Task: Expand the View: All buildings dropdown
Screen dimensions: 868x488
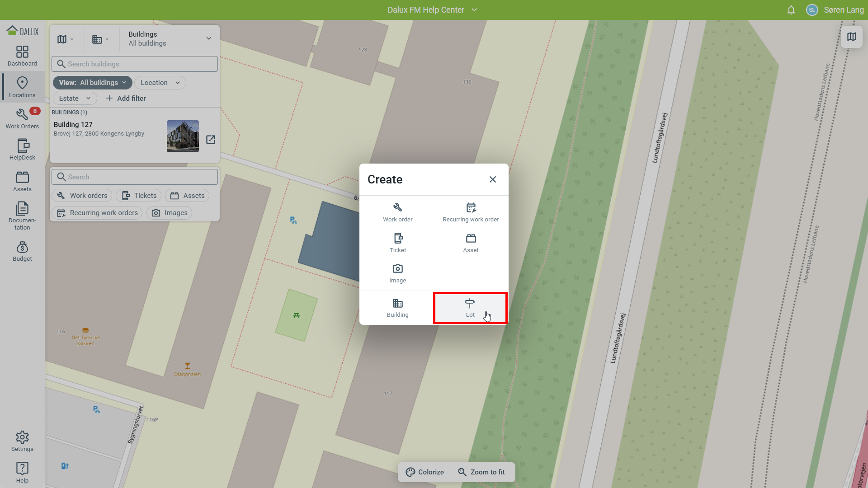Action: [93, 83]
